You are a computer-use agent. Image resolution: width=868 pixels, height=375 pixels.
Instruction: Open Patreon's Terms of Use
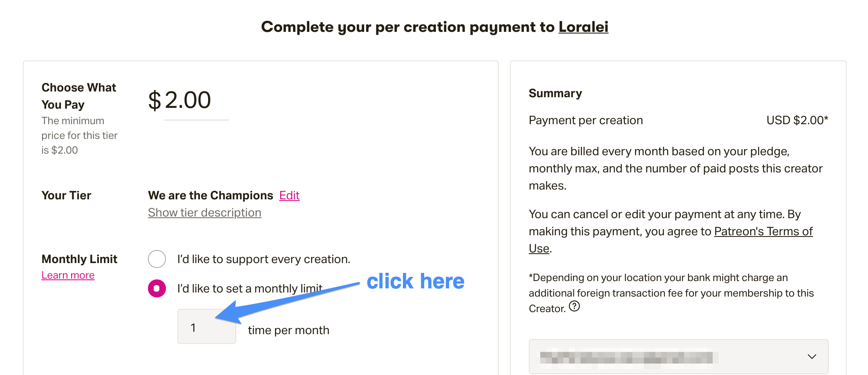[763, 231]
